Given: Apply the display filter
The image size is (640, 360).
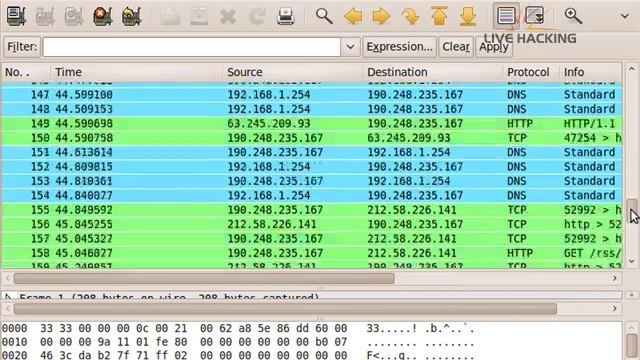Looking at the screenshot, I should 493,47.
